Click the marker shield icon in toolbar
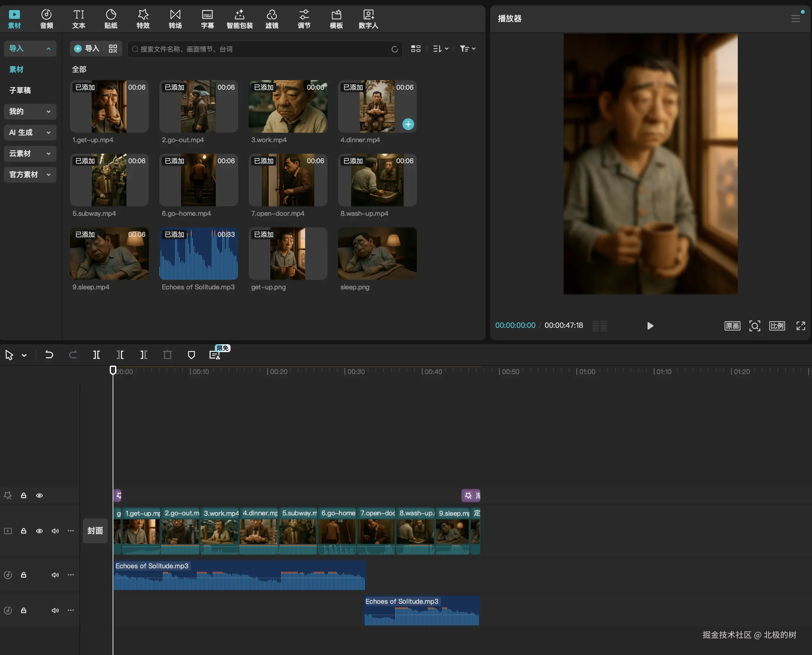Screen dimensions: 812x655 (x=191, y=355)
